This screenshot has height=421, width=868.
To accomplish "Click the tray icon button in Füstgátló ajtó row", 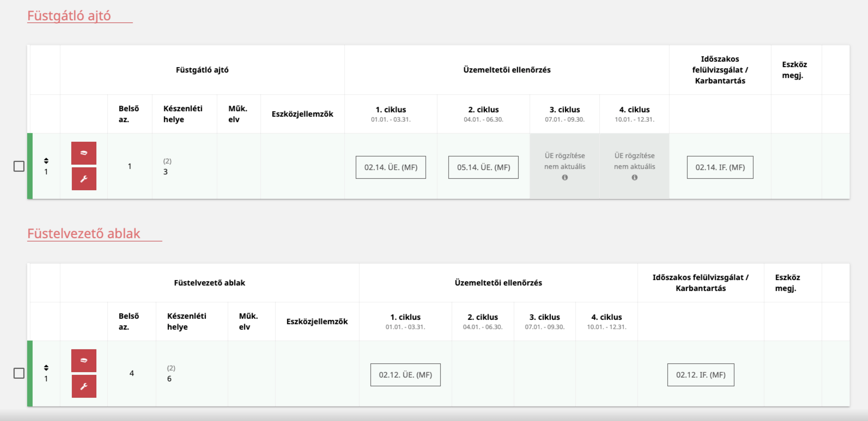I will coord(84,153).
